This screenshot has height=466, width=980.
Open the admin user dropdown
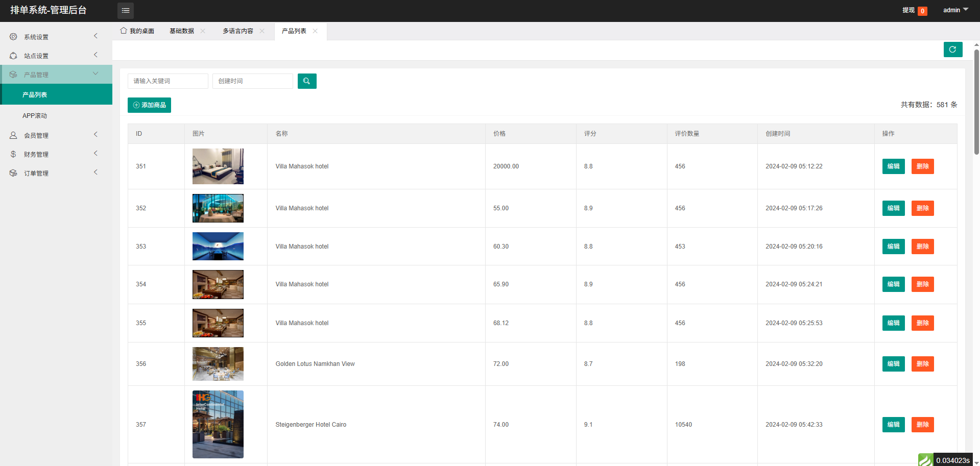point(955,10)
